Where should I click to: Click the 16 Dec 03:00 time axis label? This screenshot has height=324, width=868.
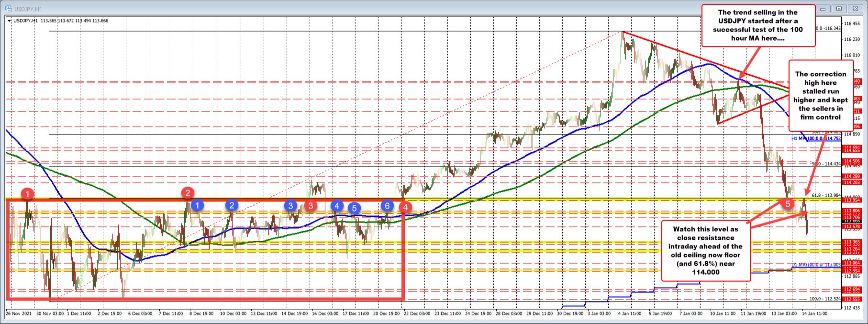click(x=325, y=313)
